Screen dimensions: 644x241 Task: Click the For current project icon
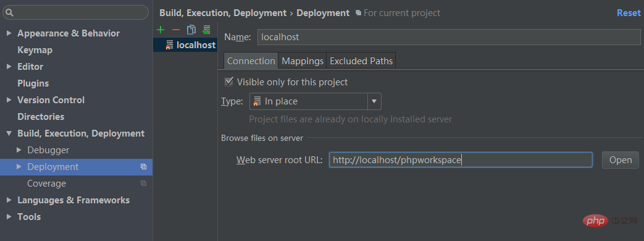tap(359, 13)
